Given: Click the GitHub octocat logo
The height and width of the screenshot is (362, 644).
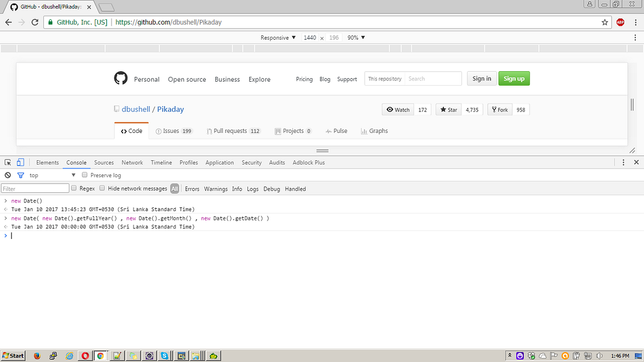Looking at the screenshot, I should [120, 78].
